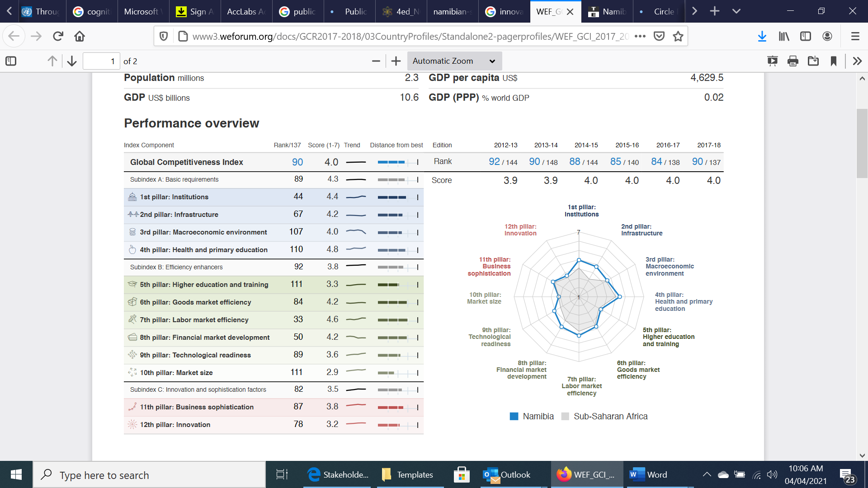Bookmark this page with star icon
Image resolution: width=868 pixels, height=488 pixels.
(678, 36)
